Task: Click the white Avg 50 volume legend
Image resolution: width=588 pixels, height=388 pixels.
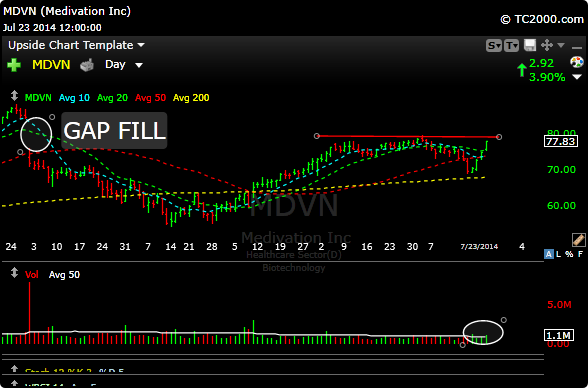Action: pos(64,275)
